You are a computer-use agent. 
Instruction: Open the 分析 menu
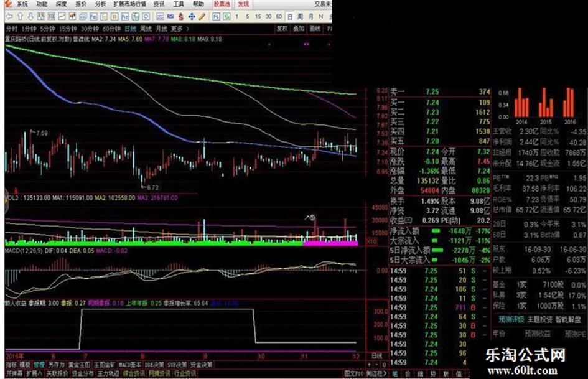click(100, 4)
